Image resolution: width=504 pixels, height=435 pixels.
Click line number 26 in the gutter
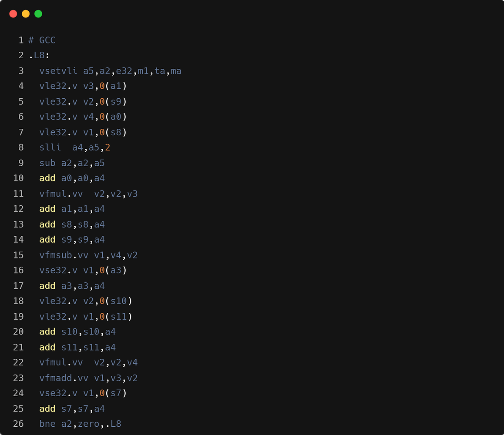18,424
